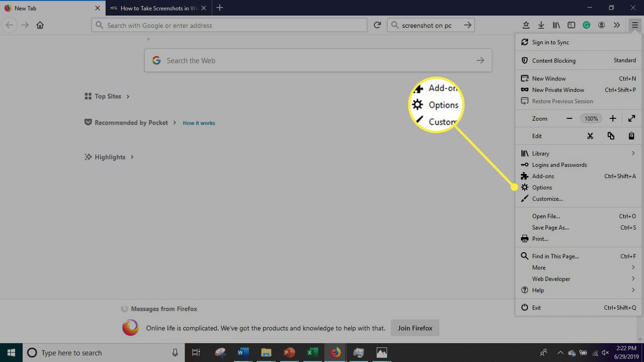Screen dimensions: 644x362
Task: Open the Firefox hamburger menu button
Action: point(635,25)
